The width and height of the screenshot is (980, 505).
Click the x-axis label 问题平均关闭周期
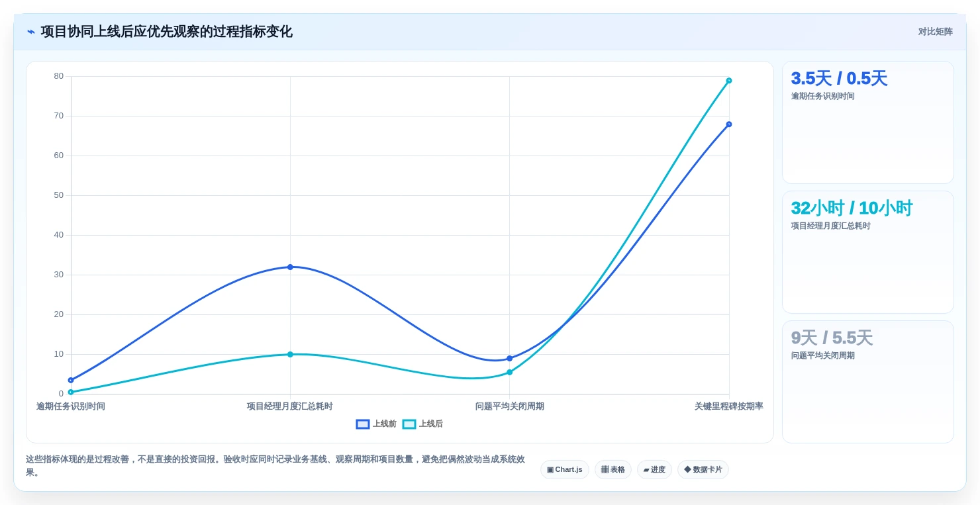[x=510, y=406]
